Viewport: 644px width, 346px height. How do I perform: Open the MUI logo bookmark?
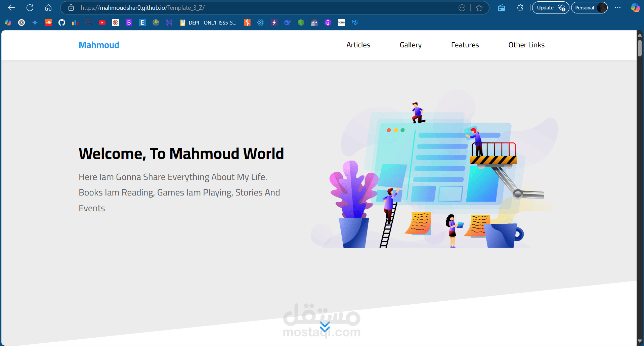coord(355,23)
